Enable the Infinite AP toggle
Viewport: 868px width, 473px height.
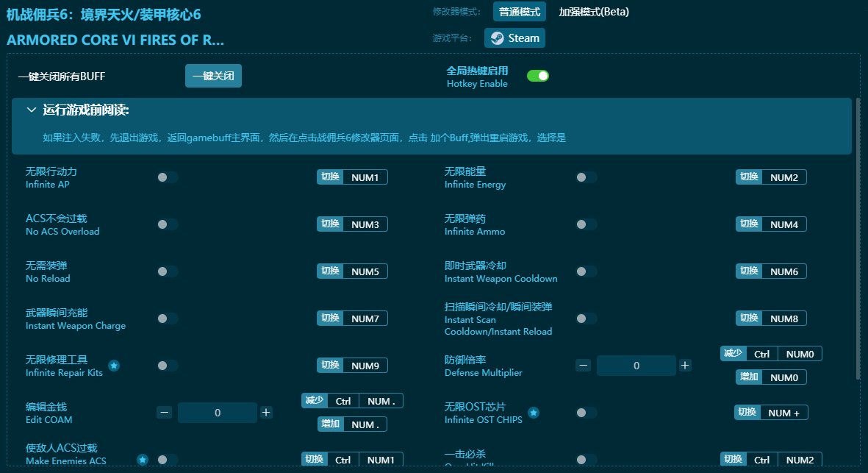click(x=168, y=177)
